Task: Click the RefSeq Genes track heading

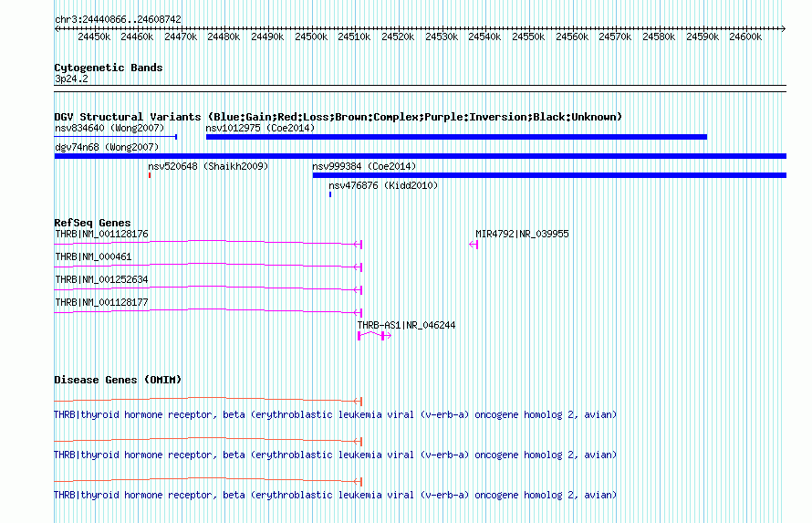Action: point(92,223)
